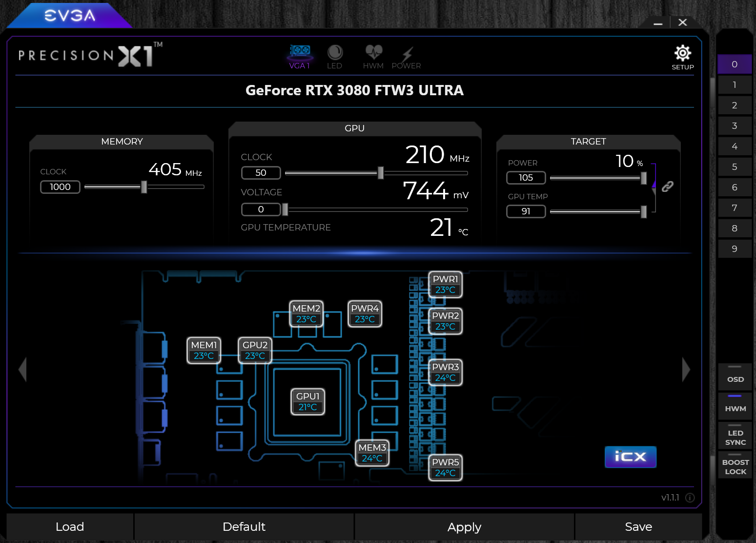Image resolution: width=756 pixels, height=543 pixels.
Task: Select profile 8
Action: [x=735, y=229]
